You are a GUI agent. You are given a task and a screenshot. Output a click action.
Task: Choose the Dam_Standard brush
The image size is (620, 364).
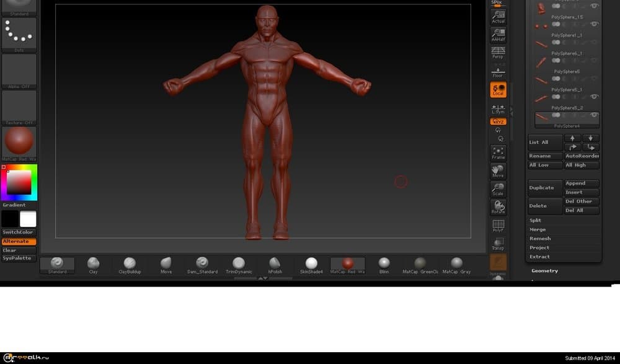tap(202, 265)
